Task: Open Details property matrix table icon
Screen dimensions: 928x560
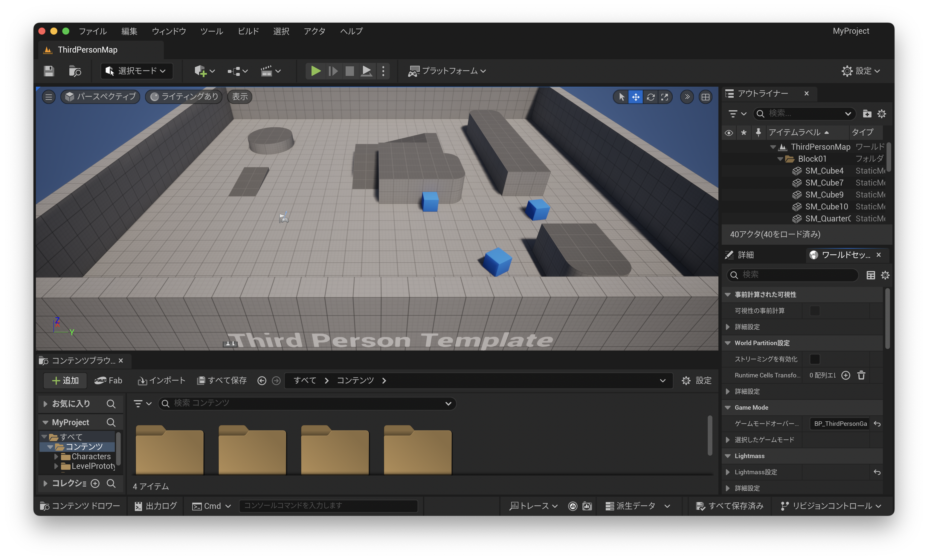Action: (x=871, y=275)
